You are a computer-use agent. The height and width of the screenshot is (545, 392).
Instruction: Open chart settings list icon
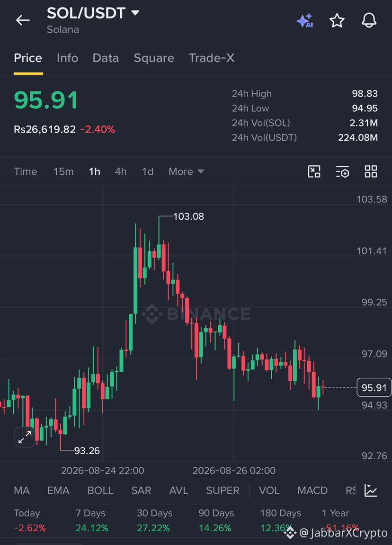pyautogui.click(x=342, y=171)
